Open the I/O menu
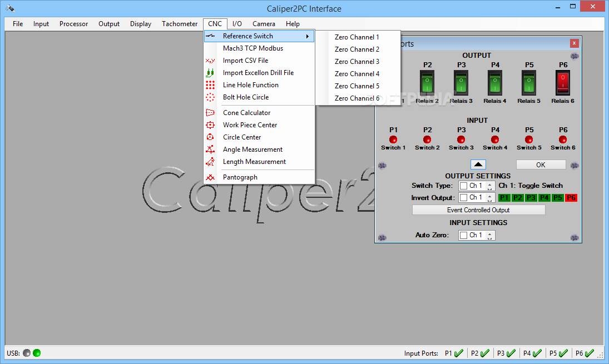Screen dimensions: 609x364 (x=237, y=24)
